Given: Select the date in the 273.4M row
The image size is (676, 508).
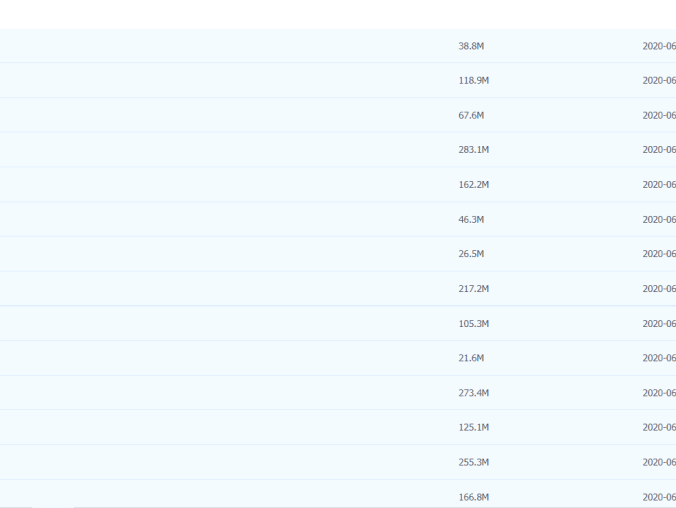Looking at the screenshot, I should (658, 393).
